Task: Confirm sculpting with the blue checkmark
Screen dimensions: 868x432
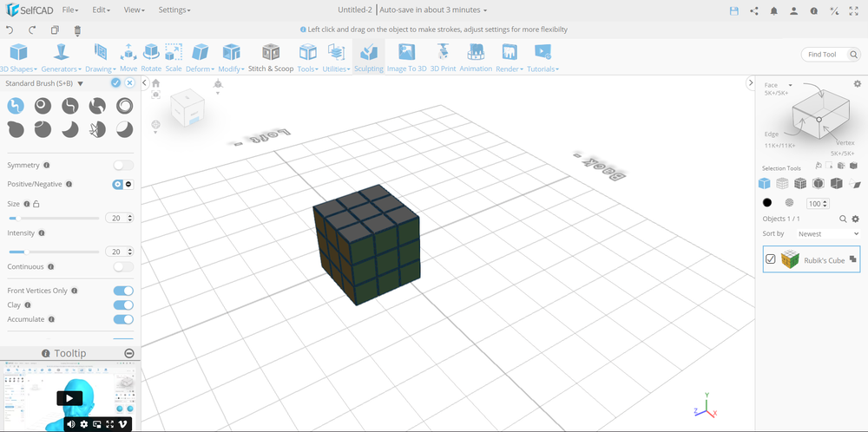Action: tap(115, 83)
